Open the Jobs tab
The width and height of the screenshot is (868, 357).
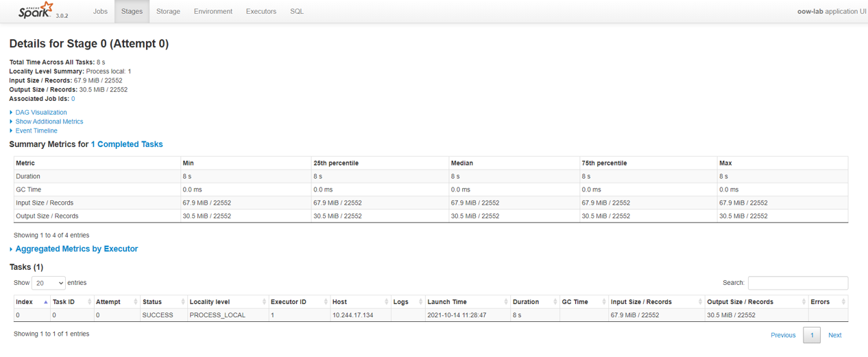pyautogui.click(x=100, y=12)
